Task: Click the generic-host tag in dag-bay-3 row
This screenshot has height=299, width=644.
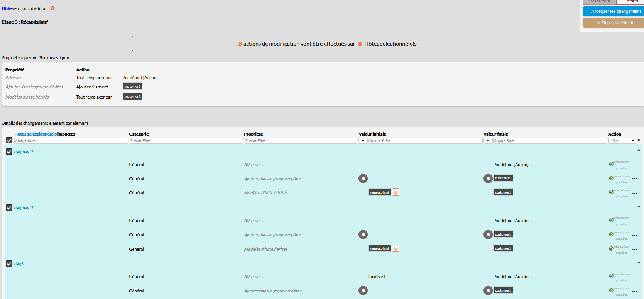Action: (x=380, y=248)
